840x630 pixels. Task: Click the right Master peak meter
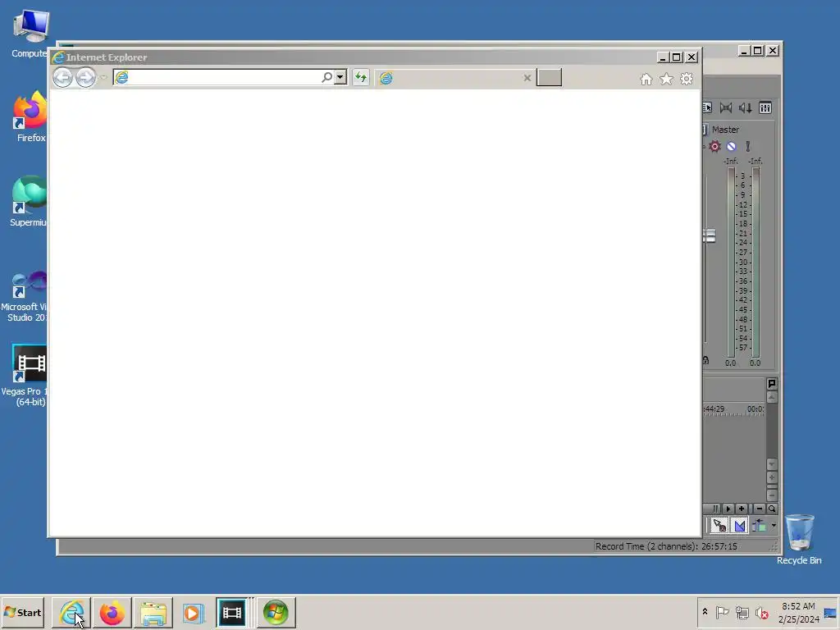(x=756, y=262)
